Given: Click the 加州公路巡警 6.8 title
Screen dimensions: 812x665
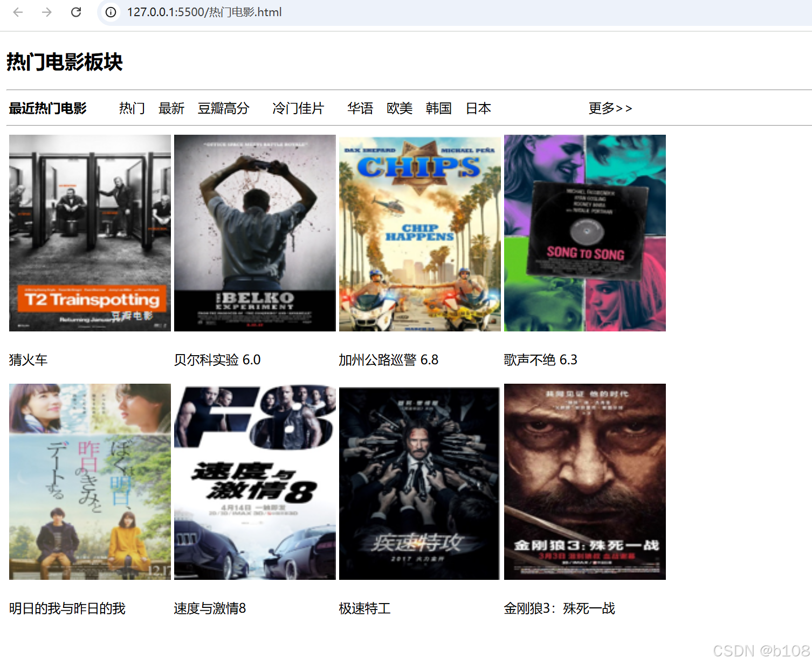Looking at the screenshot, I should (389, 359).
